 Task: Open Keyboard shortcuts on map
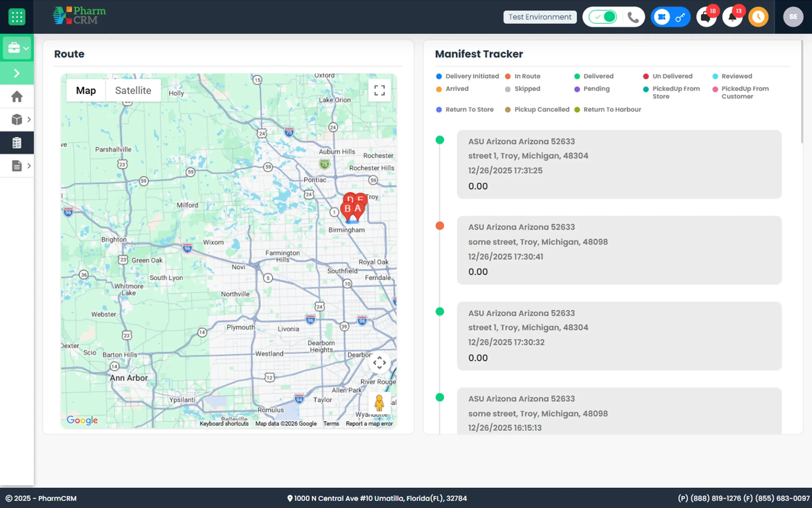[x=224, y=424]
